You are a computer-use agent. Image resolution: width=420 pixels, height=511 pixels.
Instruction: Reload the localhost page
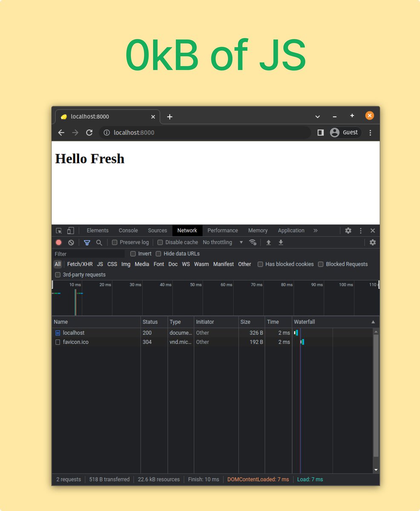click(x=89, y=132)
